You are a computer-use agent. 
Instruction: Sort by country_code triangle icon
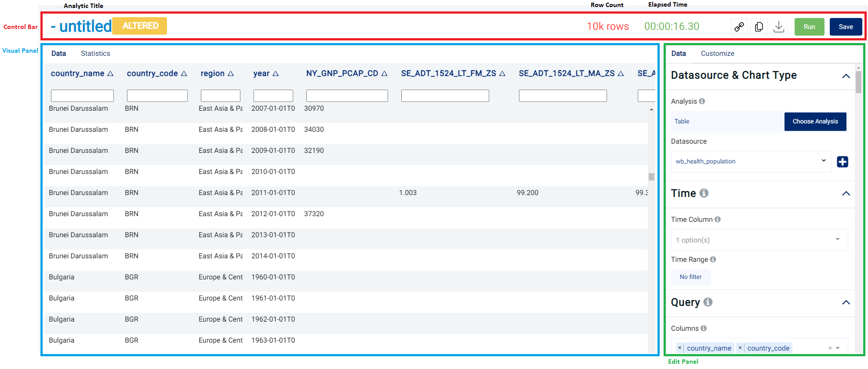tap(184, 73)
